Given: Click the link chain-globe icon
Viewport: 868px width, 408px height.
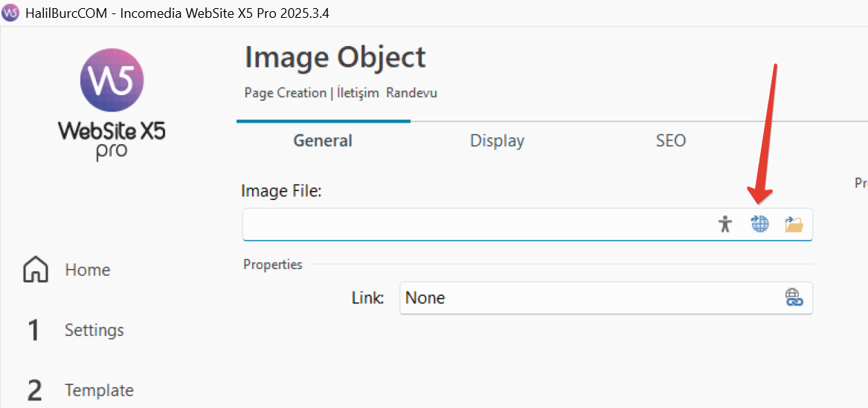Looking at the screenshot, I should click(794, 298).
